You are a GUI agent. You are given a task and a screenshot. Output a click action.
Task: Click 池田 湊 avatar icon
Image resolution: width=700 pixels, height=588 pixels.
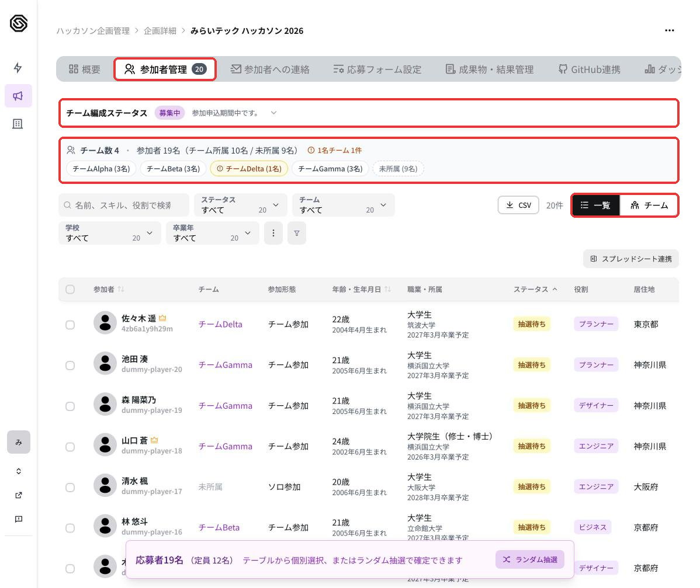pyautogui.click(x=105, y=364)
